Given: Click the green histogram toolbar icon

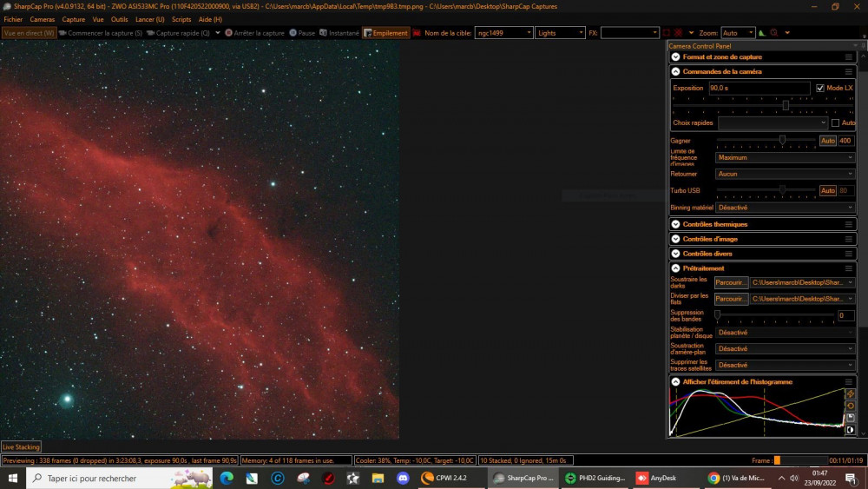Looking at the screenshot, I should click(x=762, y=33).
